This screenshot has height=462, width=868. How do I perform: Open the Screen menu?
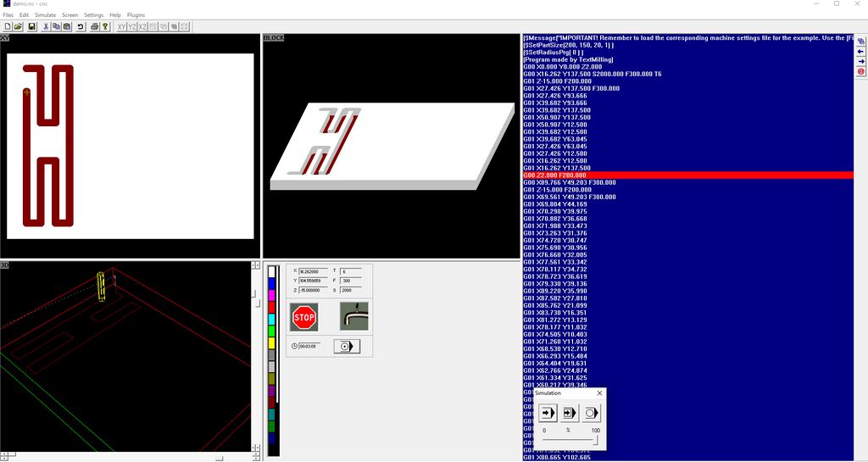coord(70,15)
